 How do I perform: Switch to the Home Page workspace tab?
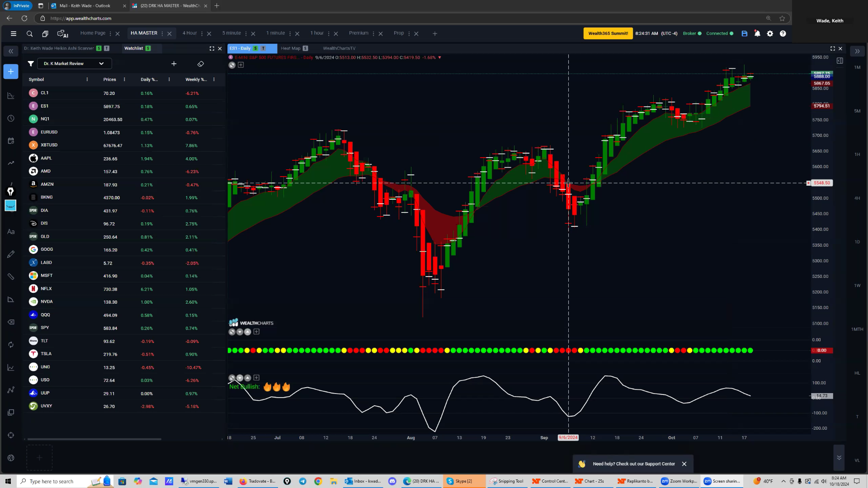coord(93,33)
